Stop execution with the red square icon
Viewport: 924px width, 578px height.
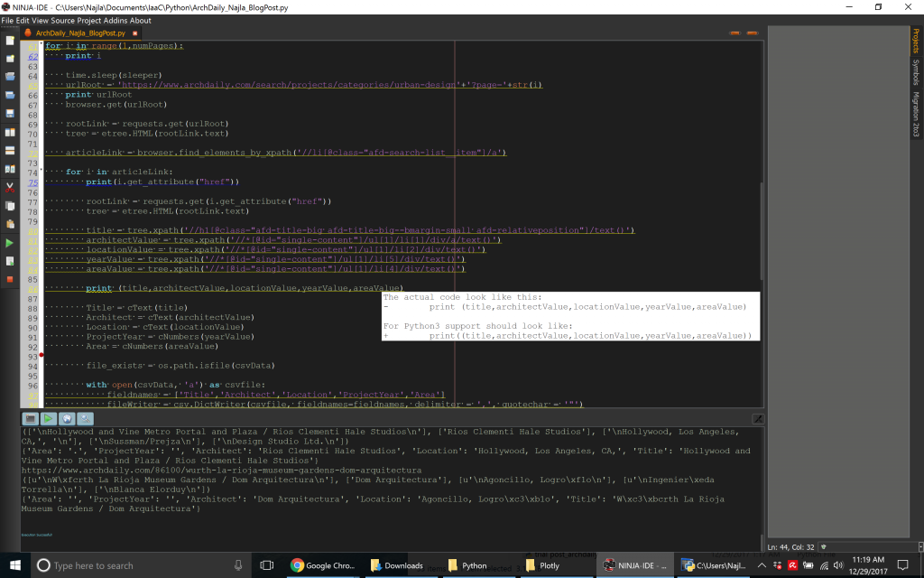pos(10,279)
